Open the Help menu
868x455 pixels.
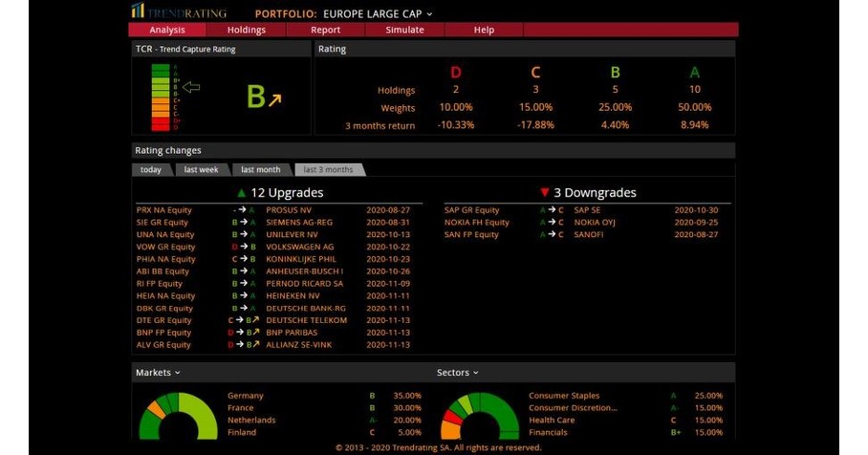(484, 30)
